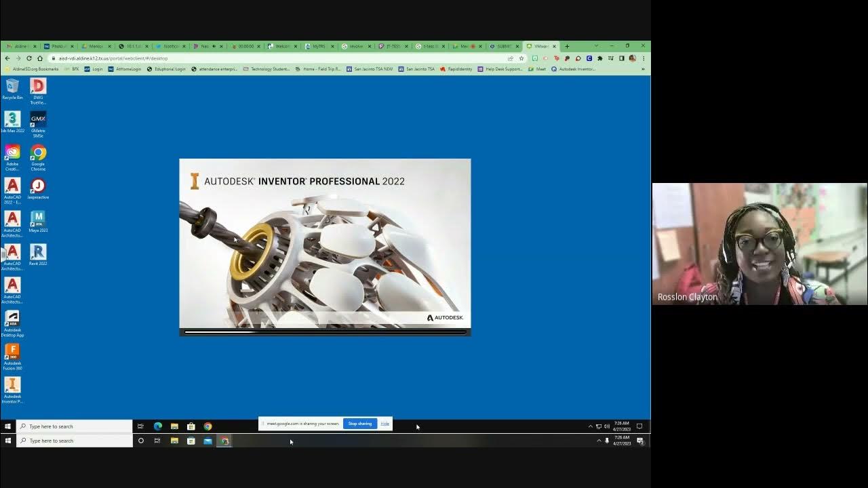Open Adobe Creative Cloud desktop shortcut
Image resolution: width=868 pixels, height=488 pixels.
coord(12,157)
